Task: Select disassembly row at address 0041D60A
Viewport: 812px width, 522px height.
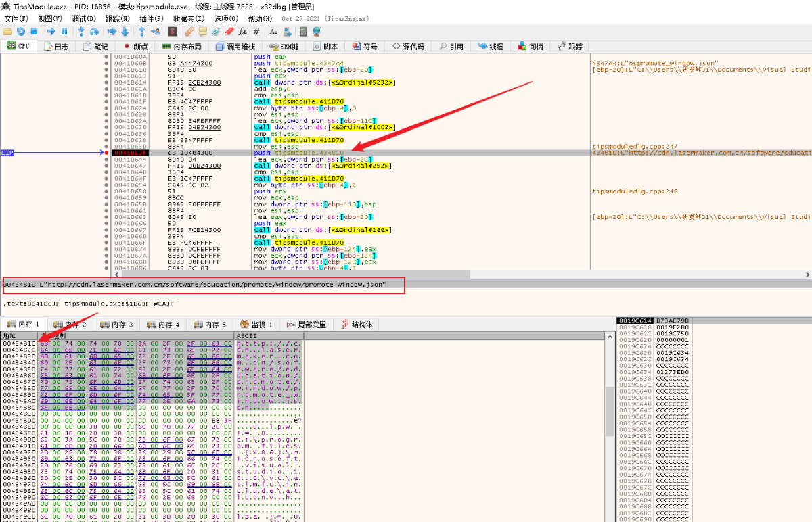Action: point(351,57)
